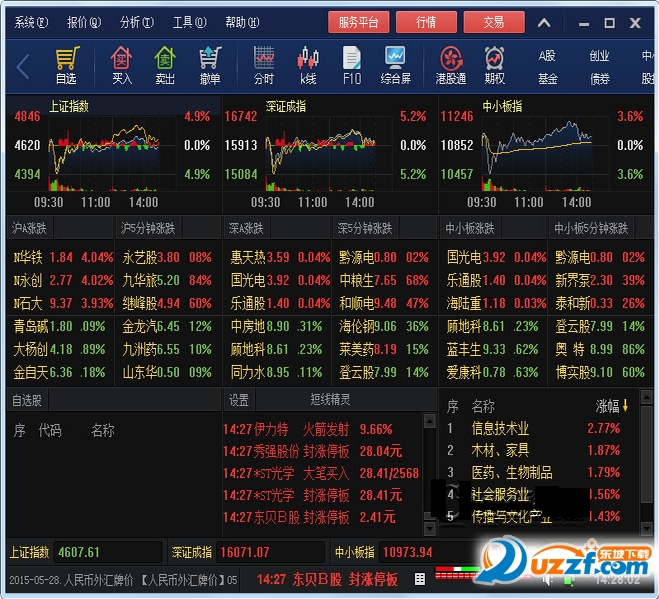This screenshot has height=599, width=659.
Task: Open the 撤单 cancel order icon
Action: pos(210,64)
